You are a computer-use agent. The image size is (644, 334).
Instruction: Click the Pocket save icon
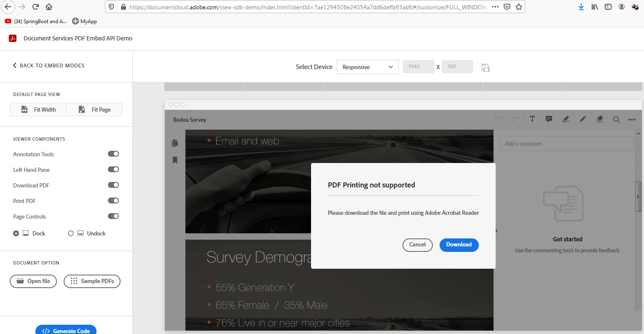coord(507,7)
